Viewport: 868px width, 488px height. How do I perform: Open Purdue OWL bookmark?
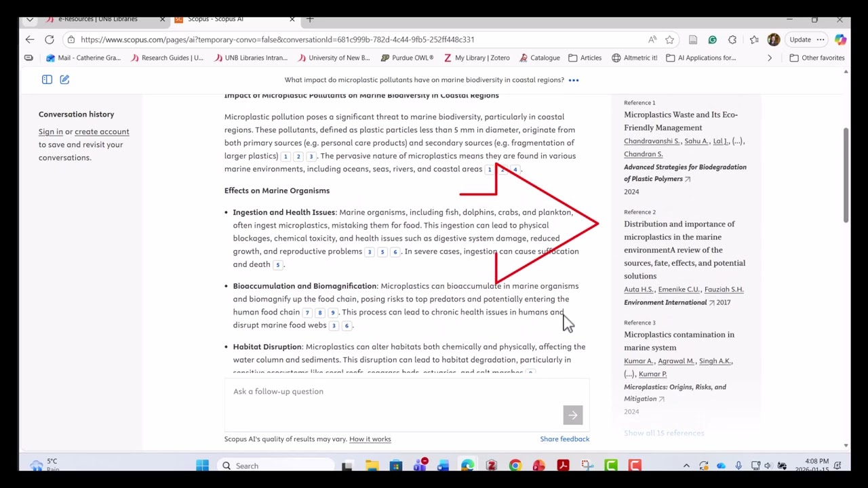click(407, 58)
